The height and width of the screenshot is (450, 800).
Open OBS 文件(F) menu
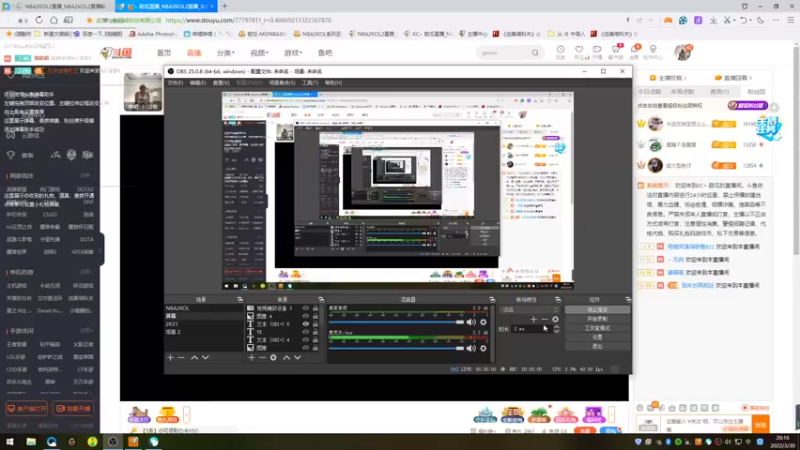(175, 83)
